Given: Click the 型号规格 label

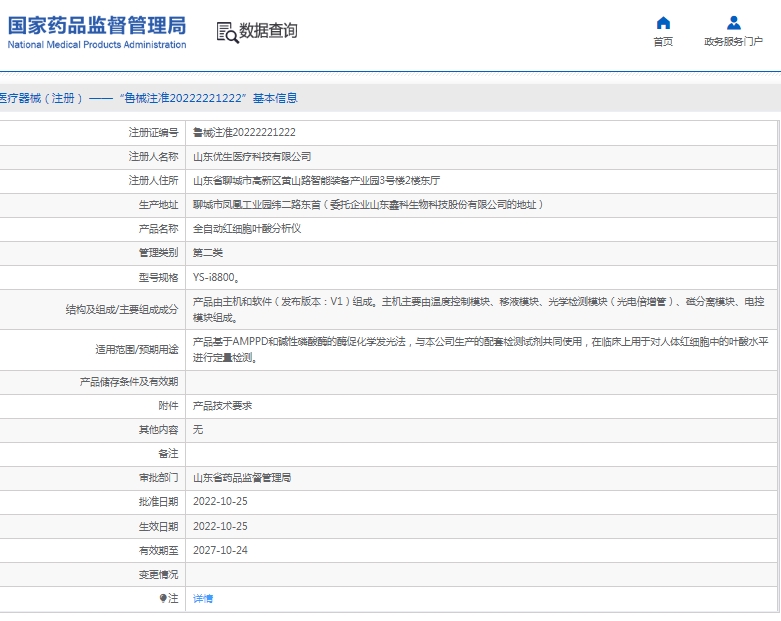Looking at the screenshot, I should coord(158,277).
